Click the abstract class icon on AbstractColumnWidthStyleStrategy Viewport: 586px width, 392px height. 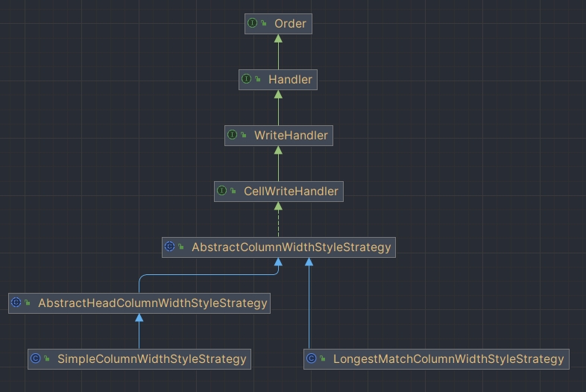[169, 247]
